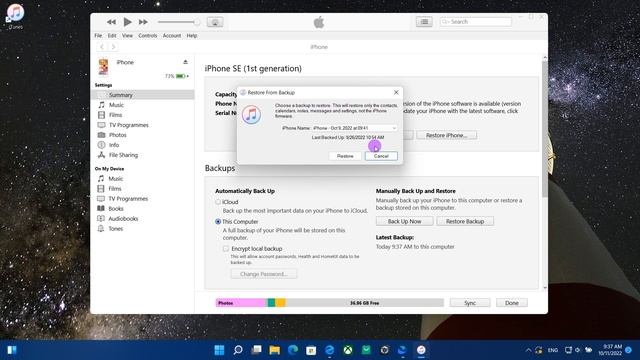Click the iPhone device thumbnail in sidebar
This screenshot has width=640, height=360.
tap(104, 66)
